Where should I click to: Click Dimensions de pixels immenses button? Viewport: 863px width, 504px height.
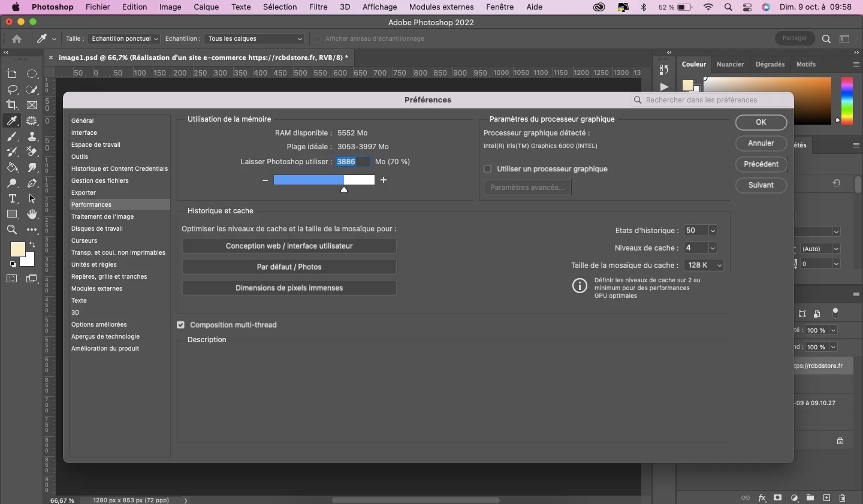pyautogui.click(x=289, y=288)
